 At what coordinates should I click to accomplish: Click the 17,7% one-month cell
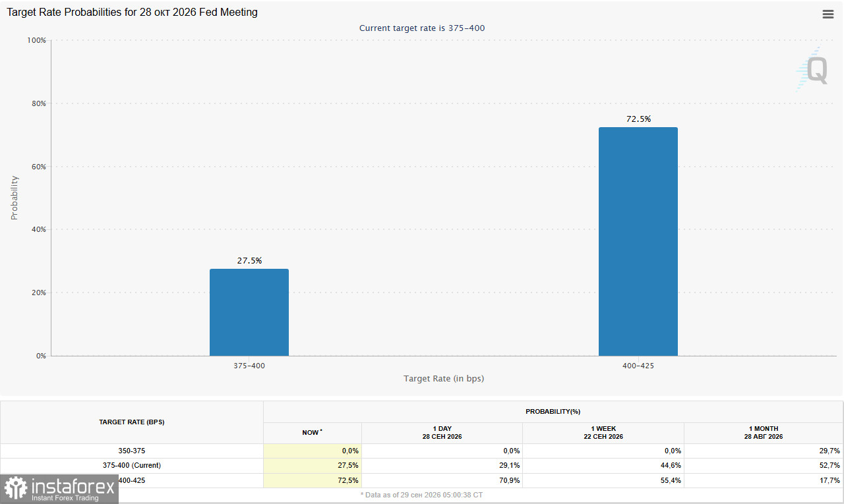pos(764,480)
